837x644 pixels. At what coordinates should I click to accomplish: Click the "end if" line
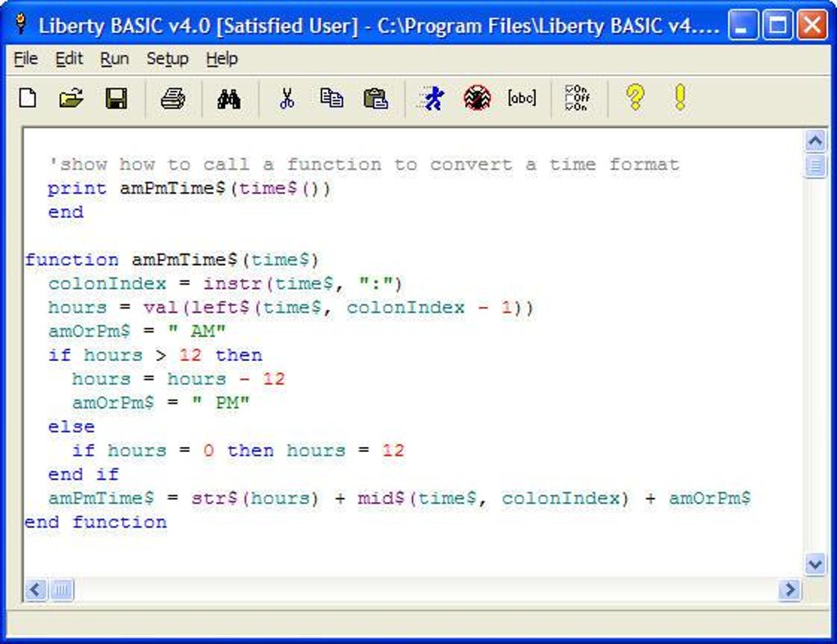point(83,475)
